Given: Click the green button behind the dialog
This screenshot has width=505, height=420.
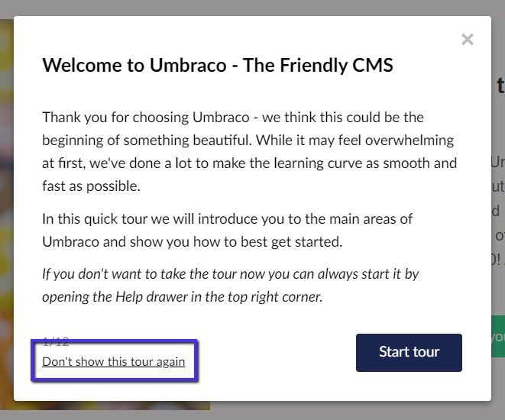Looking at the screenshot, I should coord(497,336).
